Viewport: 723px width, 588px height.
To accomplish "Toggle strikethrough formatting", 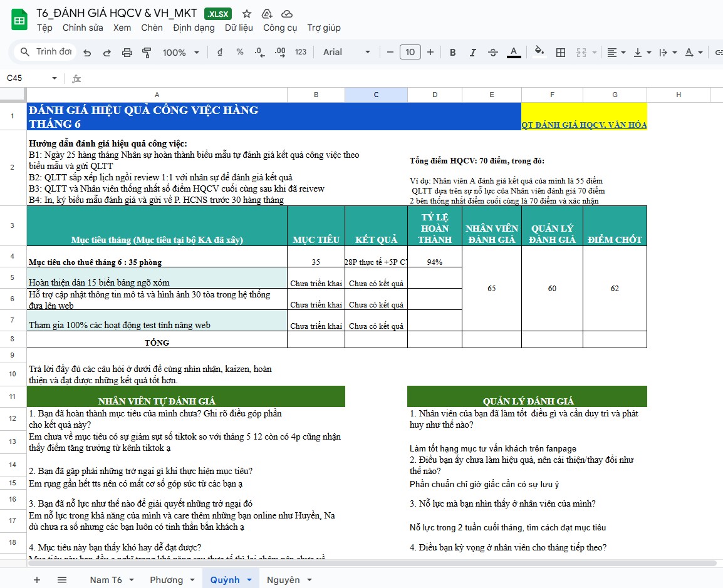I will pos(493,53).
